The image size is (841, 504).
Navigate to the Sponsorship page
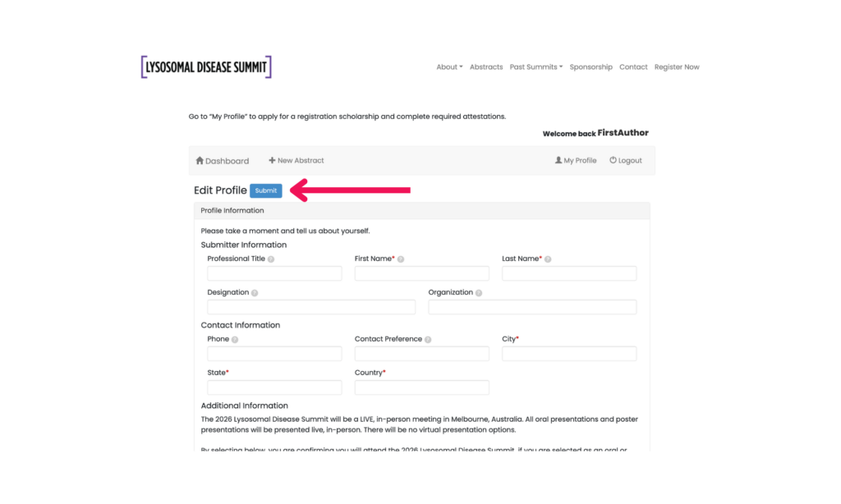point(591,67)
